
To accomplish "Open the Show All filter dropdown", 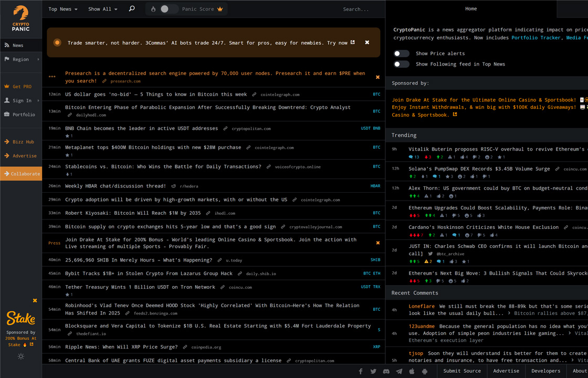I will 103,9.
